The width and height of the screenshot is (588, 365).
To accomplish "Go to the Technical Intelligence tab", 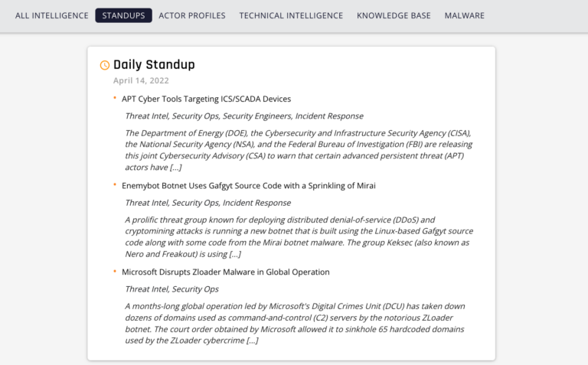I will coord(291,16).
